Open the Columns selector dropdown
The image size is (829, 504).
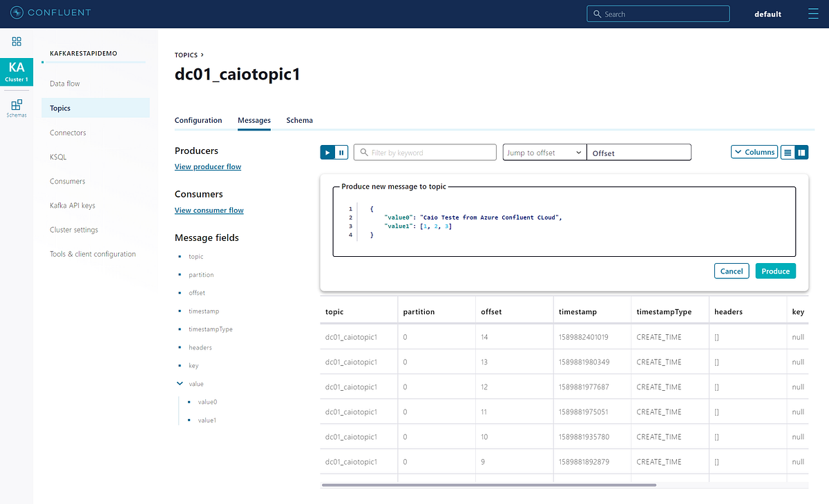(754, 152)
